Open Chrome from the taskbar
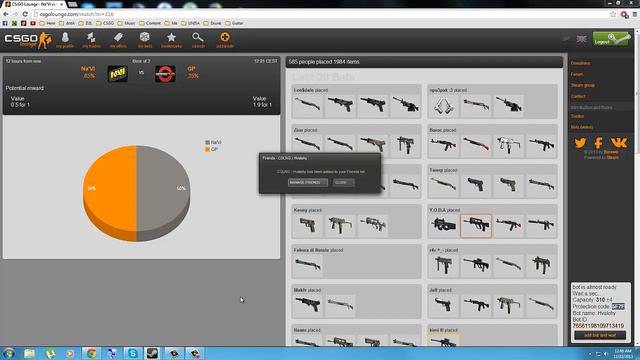Image resolution: width=640 pixels, height=360 pixels. click(91, 353)
